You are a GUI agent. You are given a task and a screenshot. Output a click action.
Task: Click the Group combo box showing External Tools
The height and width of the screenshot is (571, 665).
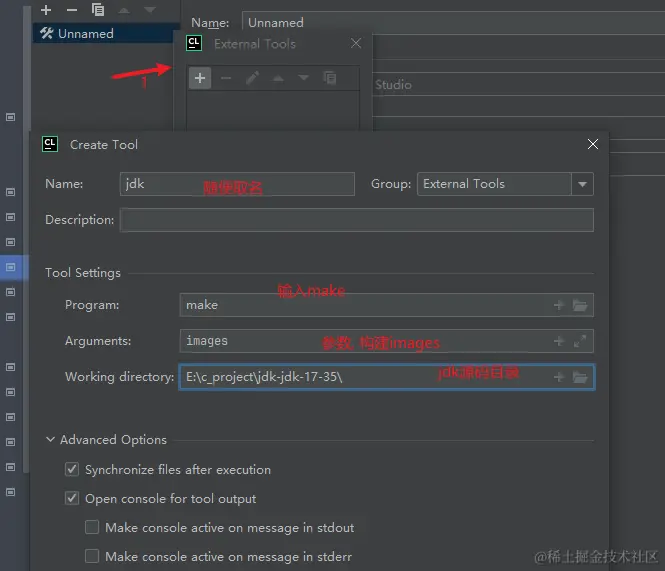(505, 184)
